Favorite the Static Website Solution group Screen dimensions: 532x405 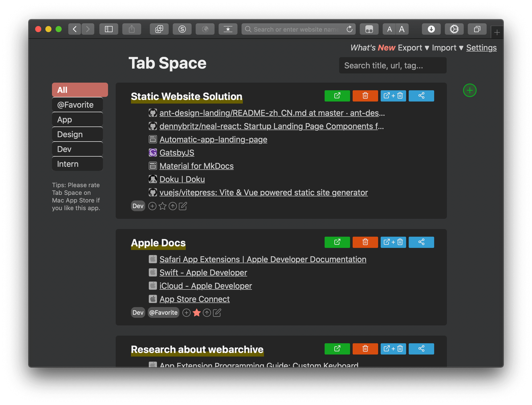point(163,206)
